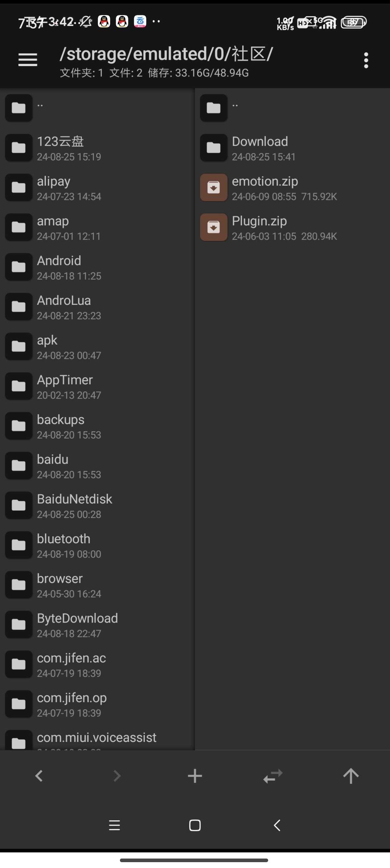This screenshot has height=868, width=390.
Task: Tap the /storage/emulated/0/社区/ path title
Action: pos(166,54)
